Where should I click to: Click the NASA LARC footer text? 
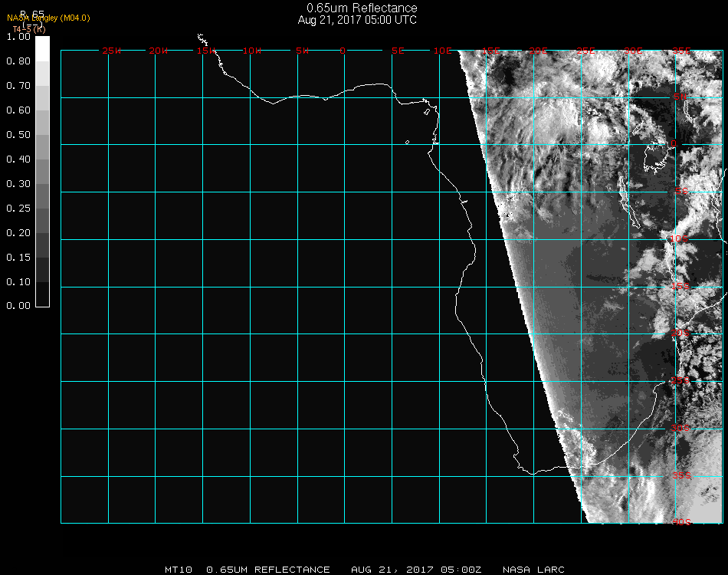coord(533,570)
